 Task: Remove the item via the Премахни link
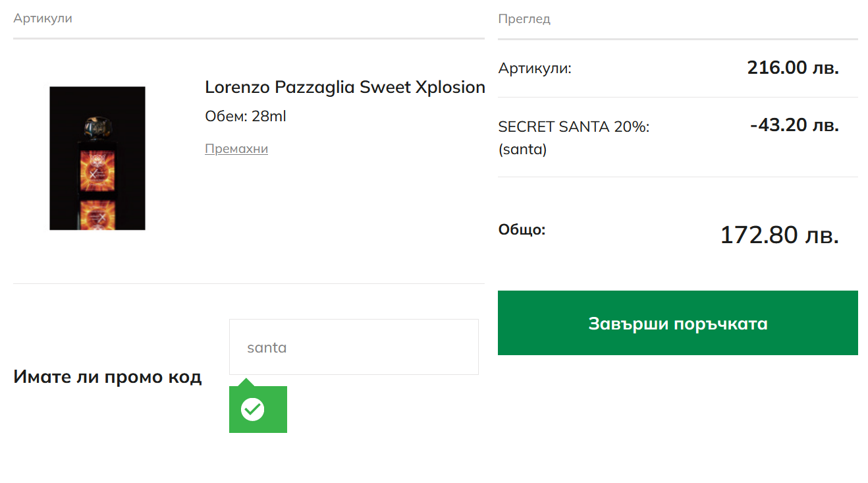236,149
